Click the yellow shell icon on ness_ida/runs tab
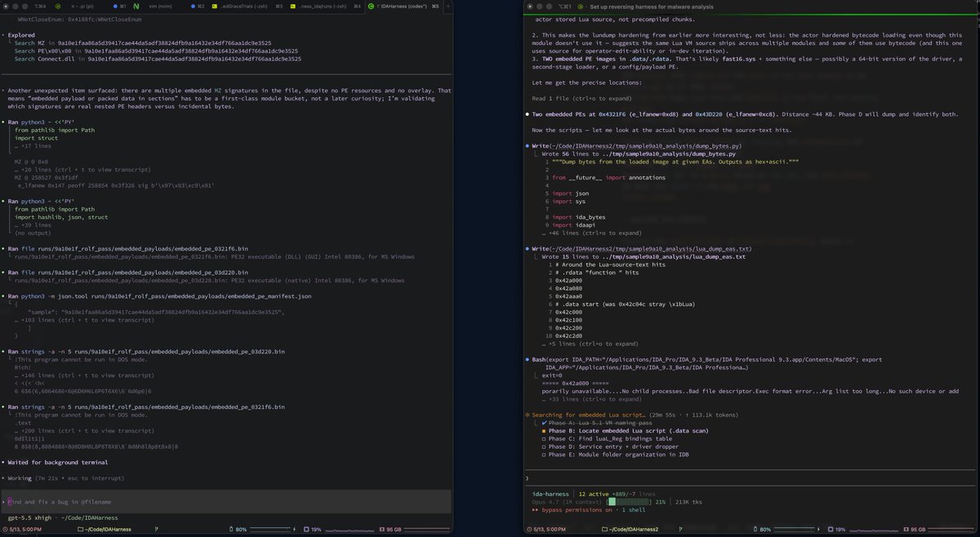Viewport: 980px width, 537px height. [294, 6]
